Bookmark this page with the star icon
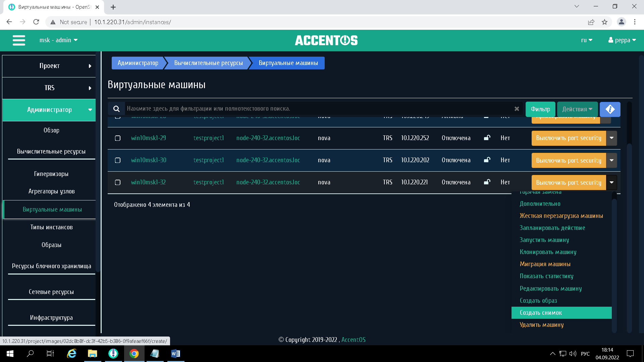 (604, 22)
